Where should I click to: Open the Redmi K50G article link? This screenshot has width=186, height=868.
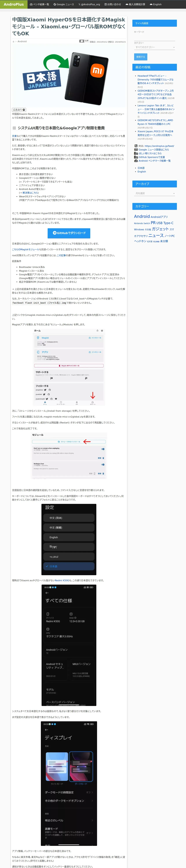pos(62,580)
